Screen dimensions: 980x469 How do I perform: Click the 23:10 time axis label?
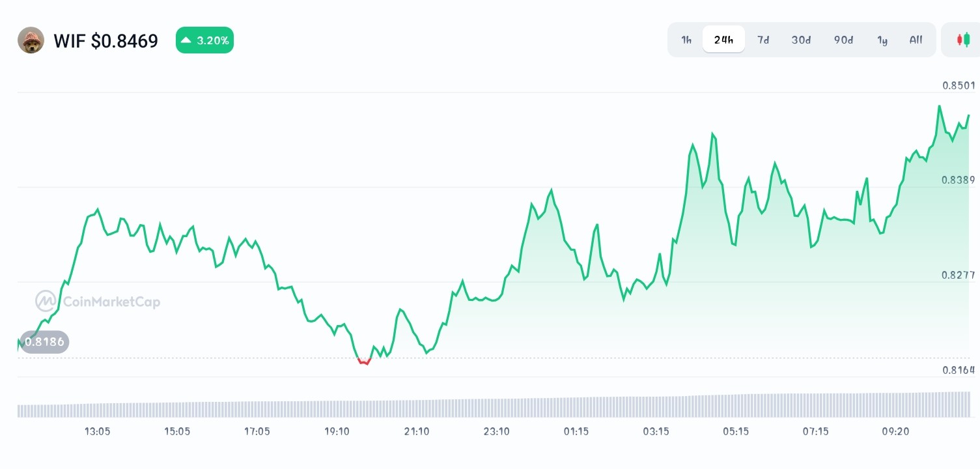(x=496, y=431)
